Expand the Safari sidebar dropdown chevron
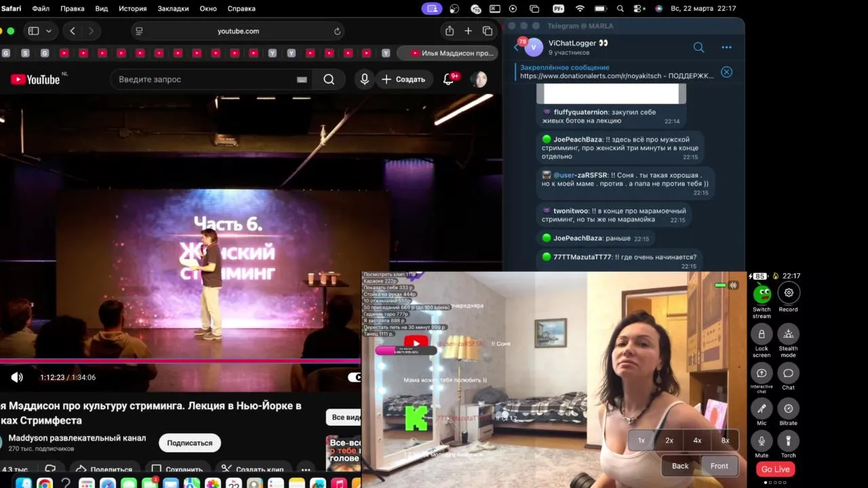 [49, 31]
